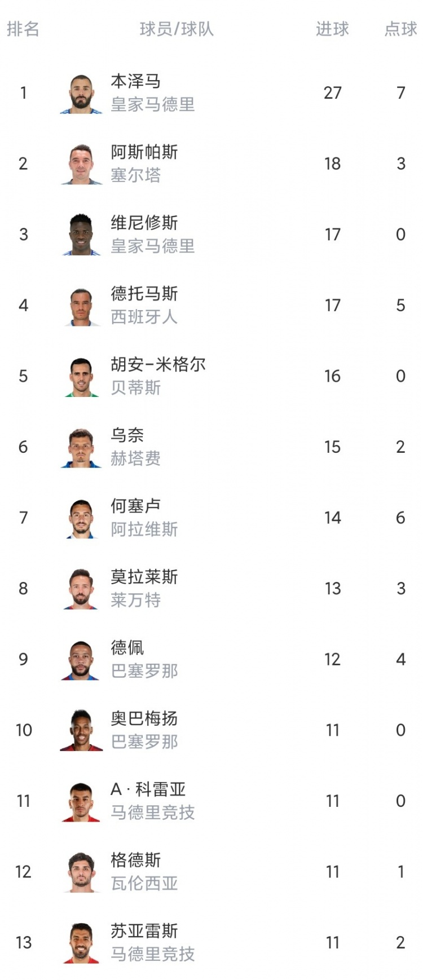
Task: Sort by the 点球 penalties column header
Action: tap(401, 29)
